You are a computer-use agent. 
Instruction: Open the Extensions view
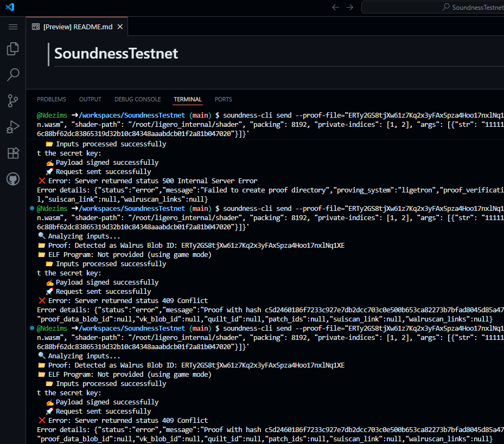(x=13, y=153)
